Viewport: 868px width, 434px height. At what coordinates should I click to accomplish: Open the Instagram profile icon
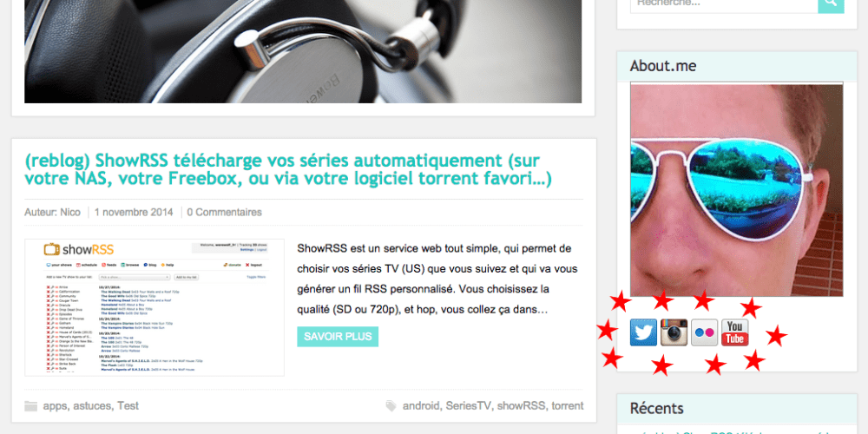(x=674, y=332)
